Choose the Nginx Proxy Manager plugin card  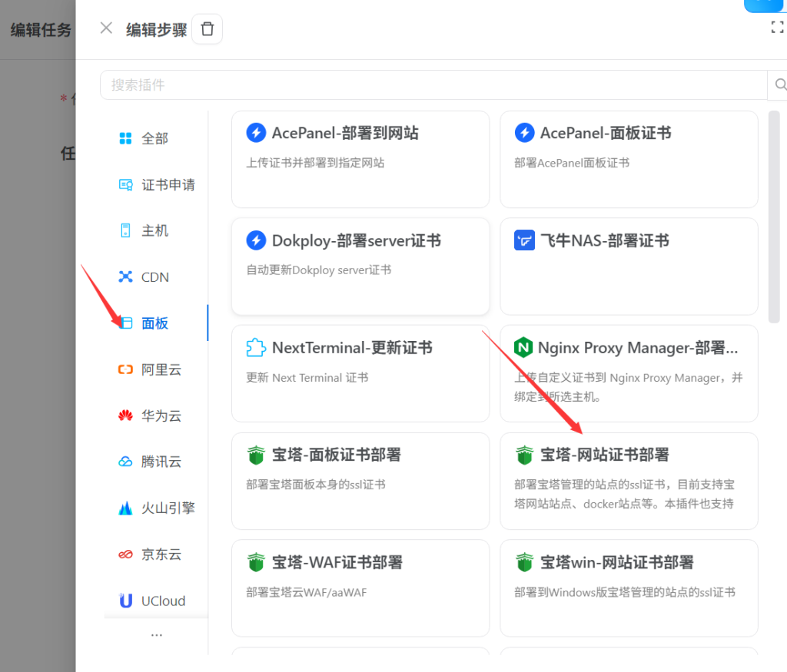(x=629, y=373)
